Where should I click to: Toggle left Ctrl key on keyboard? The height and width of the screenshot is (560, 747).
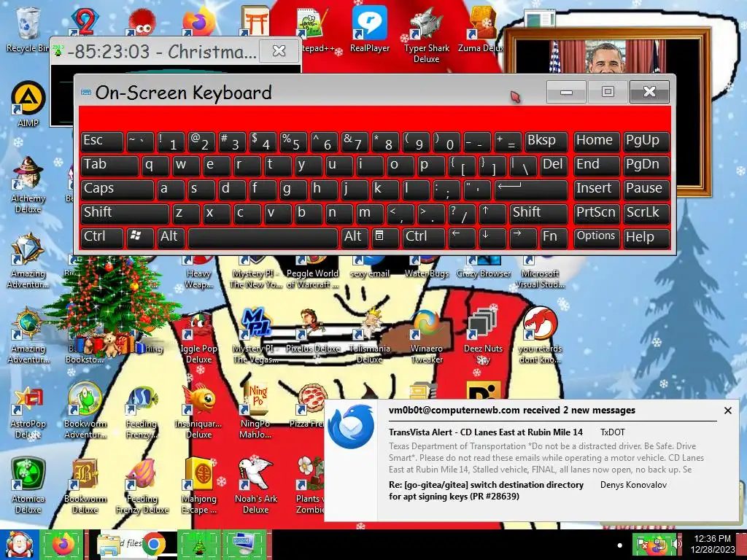pyautogui.click(x=102, y=237)
